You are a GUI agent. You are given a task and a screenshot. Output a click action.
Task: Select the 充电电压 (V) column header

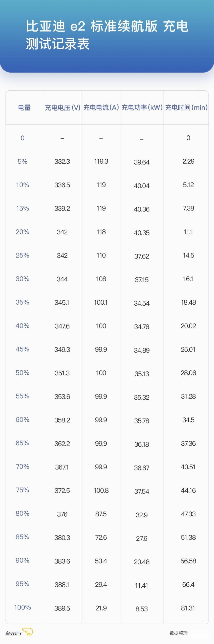[63, 108]
